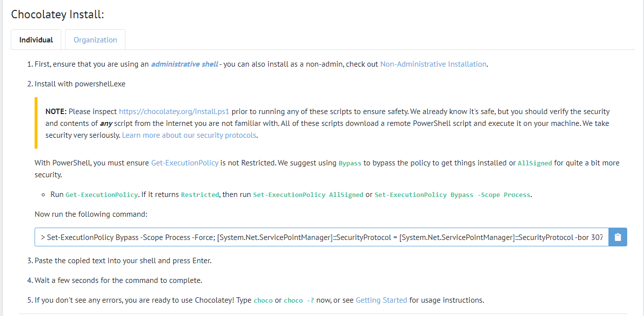Click the bold 'NOTE:' label
Screen dimensions: 644x316
coord(56,112)
